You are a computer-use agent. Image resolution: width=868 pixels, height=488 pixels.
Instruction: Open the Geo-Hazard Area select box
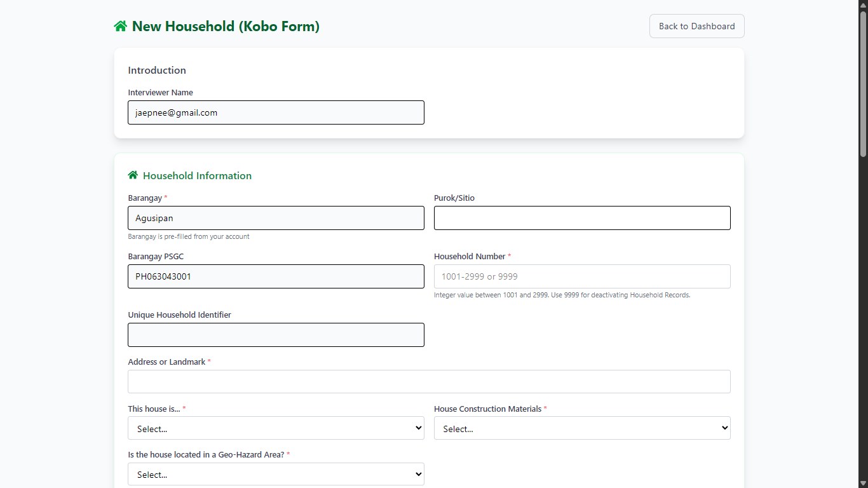[x=276, y=474]
